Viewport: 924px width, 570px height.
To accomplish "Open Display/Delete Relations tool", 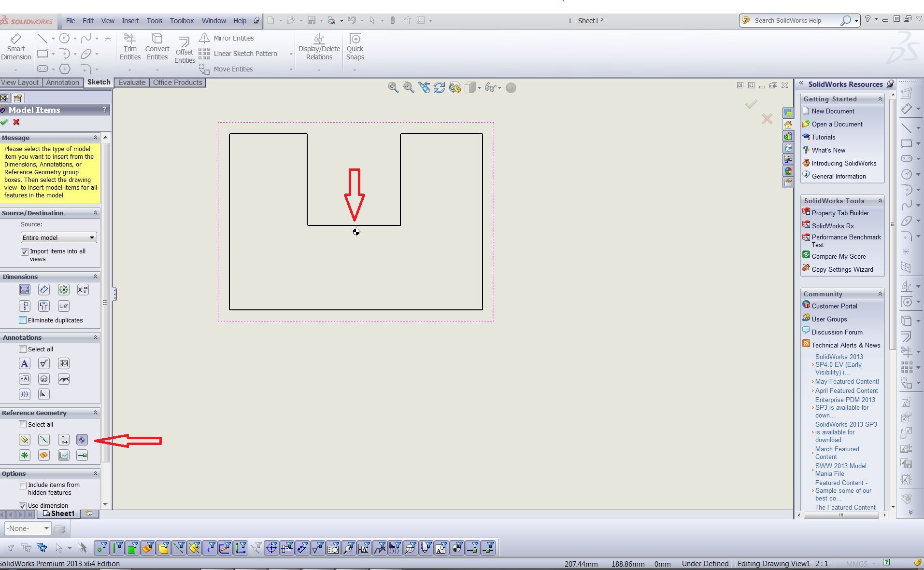I will pyautogui.click(x=319, y=47).
